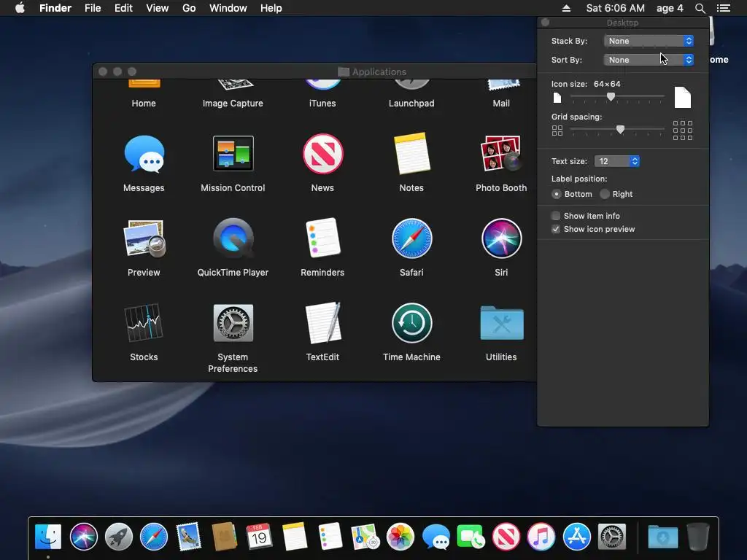Open Downloads folder stack in the Dock
The image size is (747, 560).
[663, 537]
